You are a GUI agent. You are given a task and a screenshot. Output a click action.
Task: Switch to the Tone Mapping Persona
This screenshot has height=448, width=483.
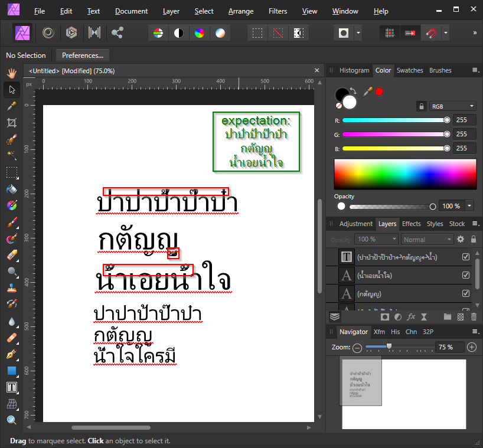pyautogui.click(x=94, y=32)
